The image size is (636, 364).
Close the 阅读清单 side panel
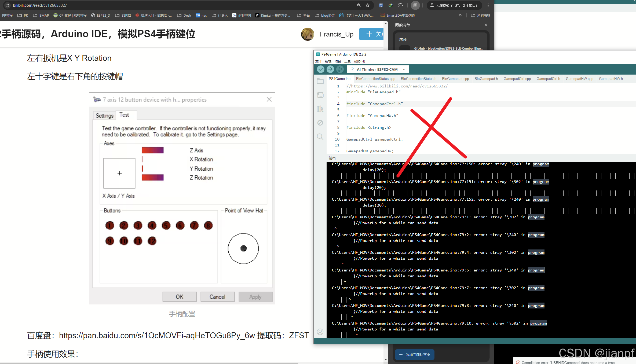click(485, 25)
